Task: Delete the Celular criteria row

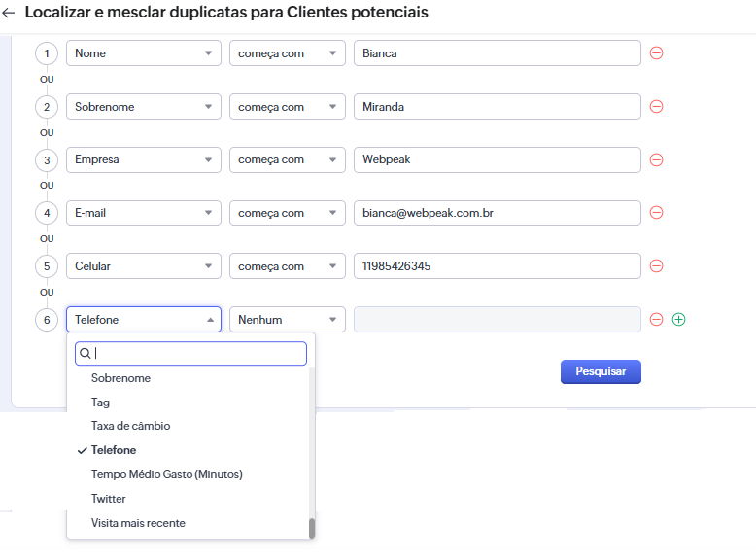Action: (x=656, y=266)
